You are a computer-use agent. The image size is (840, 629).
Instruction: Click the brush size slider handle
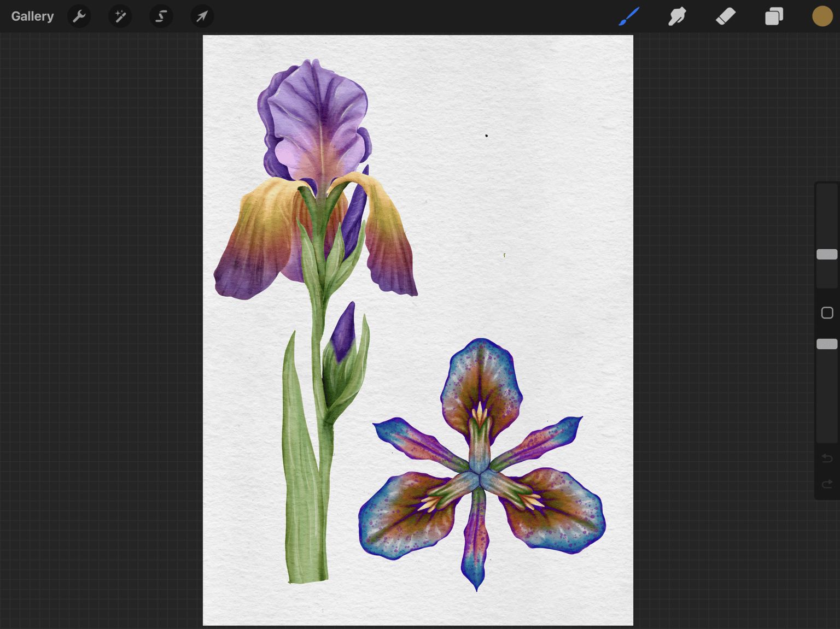pyautogui.click(x=827, y=254)
